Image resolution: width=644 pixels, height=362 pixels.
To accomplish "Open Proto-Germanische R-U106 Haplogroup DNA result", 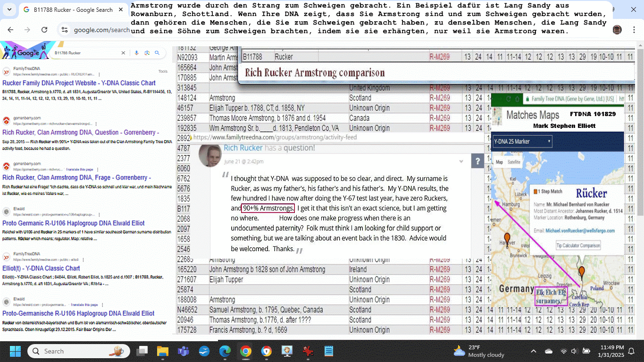I will click(78, 313).
